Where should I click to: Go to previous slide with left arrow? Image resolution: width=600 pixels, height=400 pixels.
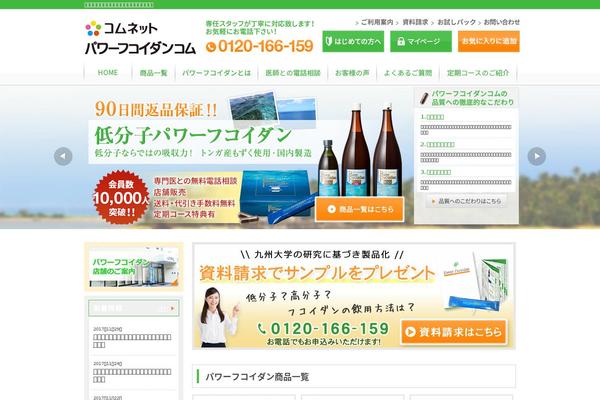point(63,156)
